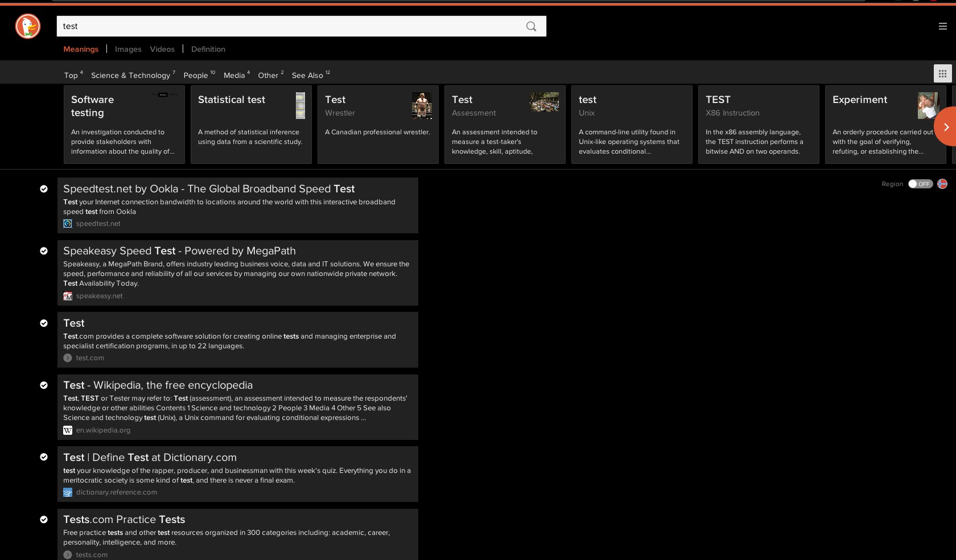The image size is (956, 560).
Task: Click the speedtest.net URL text
Action: pos(98,224)
